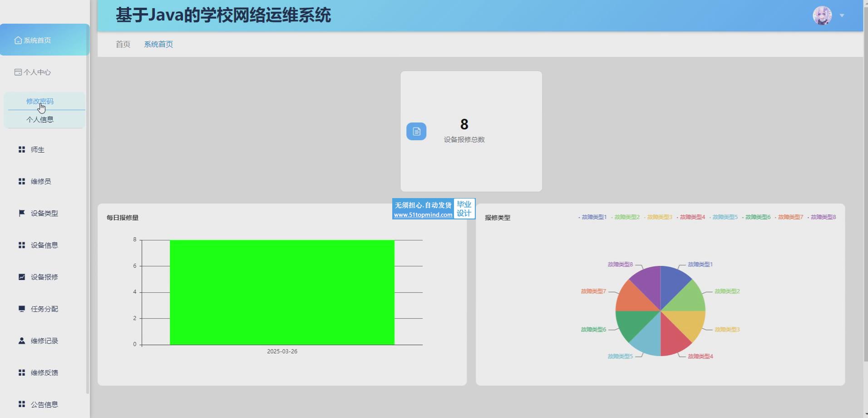Image resolution: width=868 pixels, height=418 pixels.
Task: Toggle 故障类型1 in the pie chart legend
Action: [x=593, y=217]
